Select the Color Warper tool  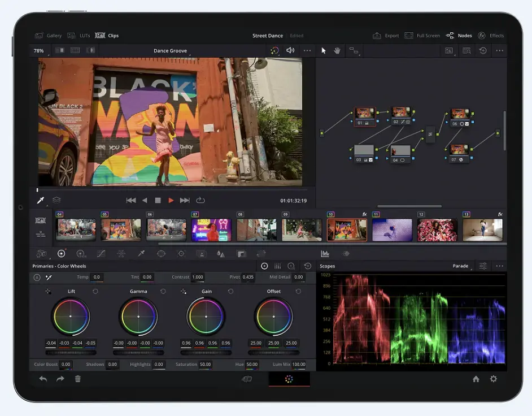(121, 253)
